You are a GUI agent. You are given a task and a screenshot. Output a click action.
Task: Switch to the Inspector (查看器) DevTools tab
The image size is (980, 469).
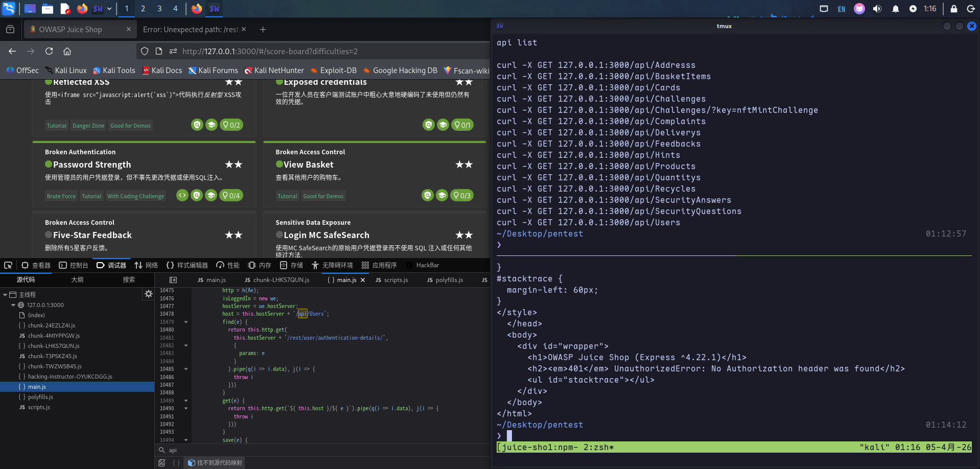(x=36, y=265)
